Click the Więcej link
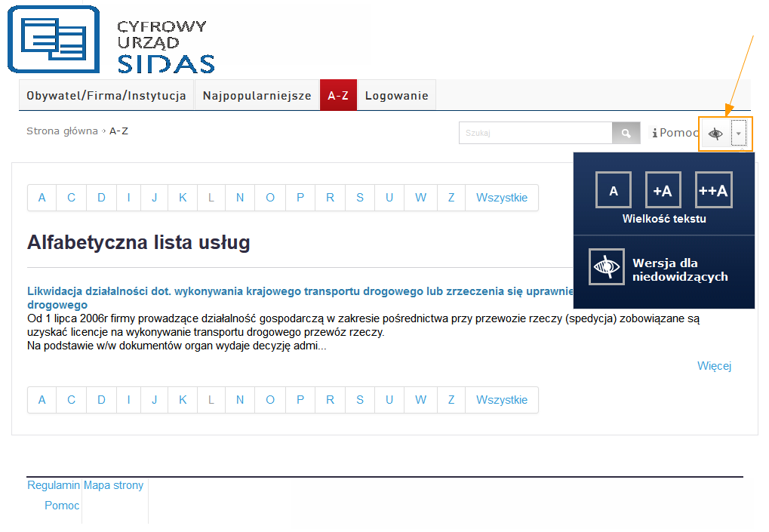The width and height of the screenshot is (769, 532). 714,366
